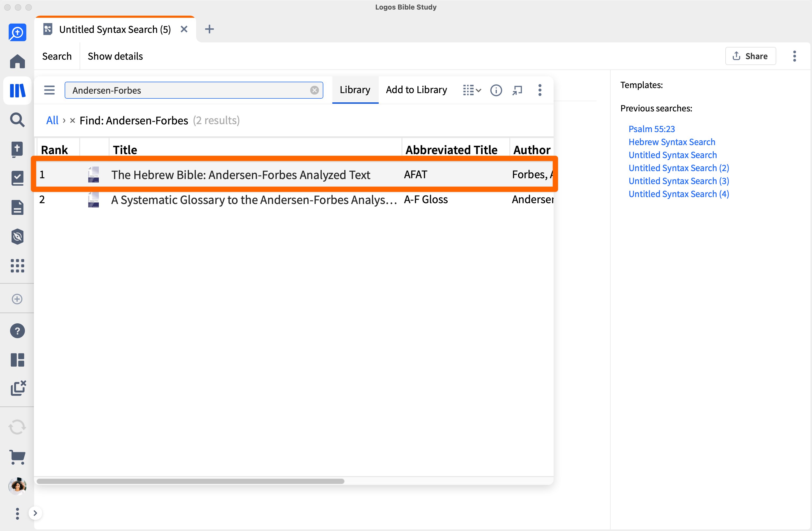The image size is (812, 531).
Task: Open Untitled Syntax Search (3) link
Action: click(x=679, y=181)
